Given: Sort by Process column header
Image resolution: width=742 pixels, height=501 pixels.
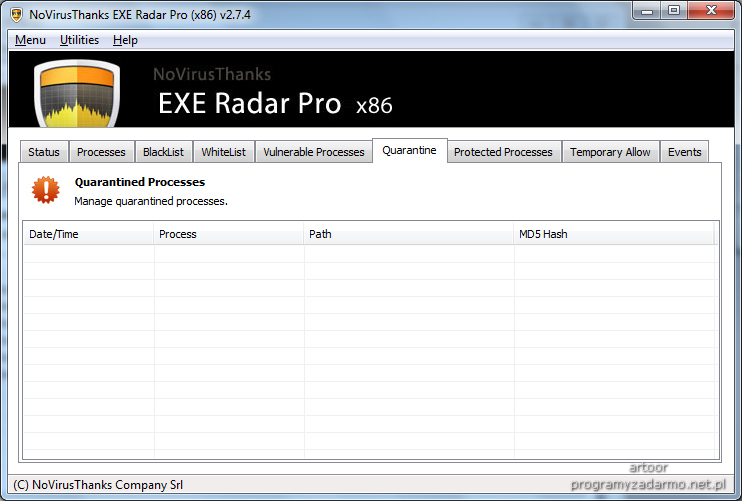Looking at the screenshot, I should [x=229, y=234].
